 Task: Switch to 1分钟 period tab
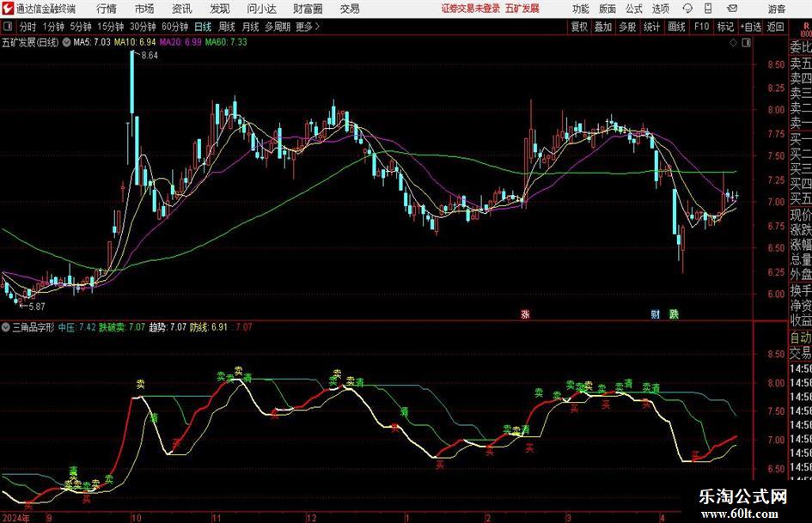coord(53,27)
